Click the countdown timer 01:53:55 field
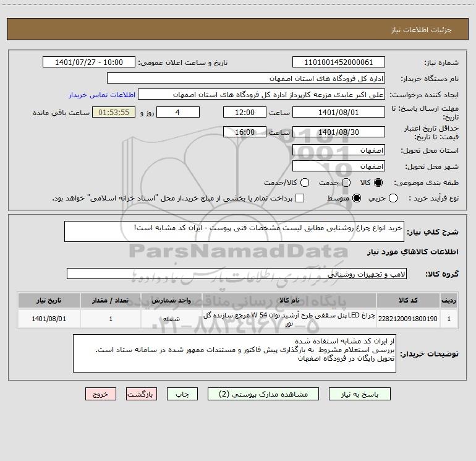Image resolution: width=476 pixels, height=461 pixels. [114, 112]
